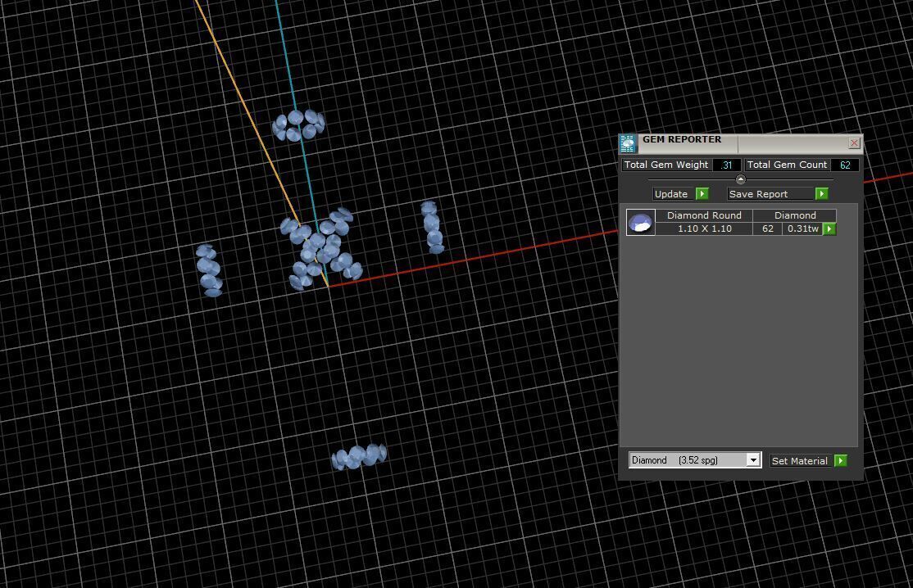Select the vertical gem cluster near the red axis
This screenshot has width=913, height=588.
pyautogui.click(x=432, y=227)
